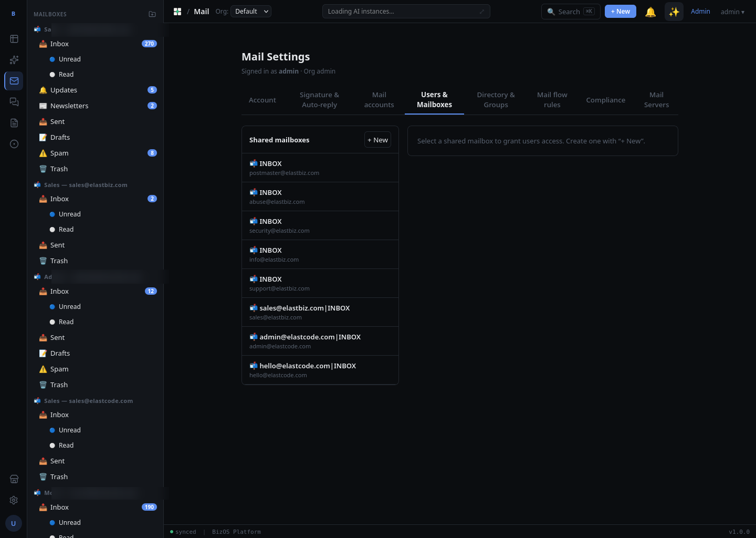The width and height of the screenshot is (756, 538).
Task: Open Inbox with 270 unread badge
Action: pyautogui.click(x=95, y=44)
